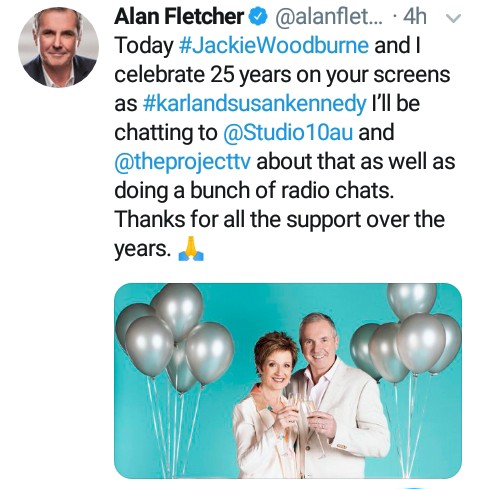Open Alan Fletcher's profile avatar

pos(59,47)
